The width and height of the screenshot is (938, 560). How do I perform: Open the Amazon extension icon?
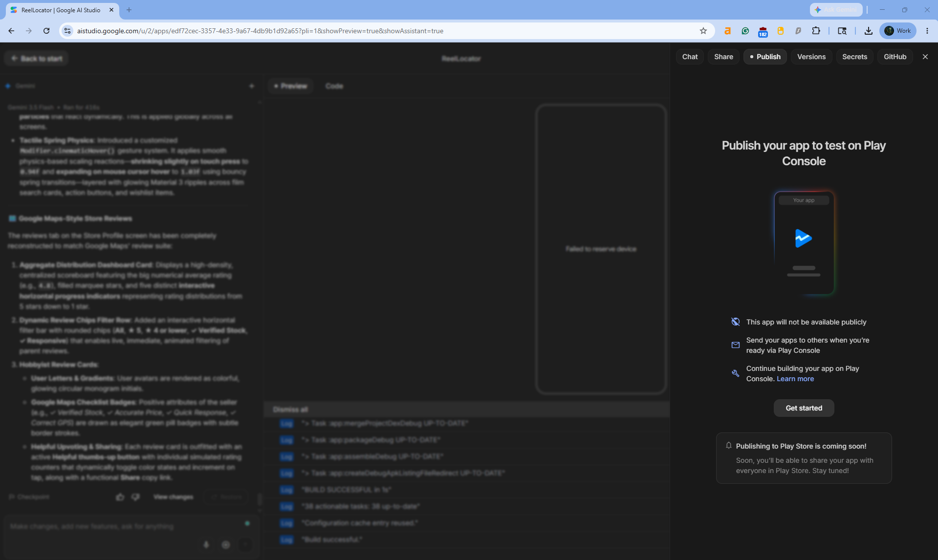point(727,31)
